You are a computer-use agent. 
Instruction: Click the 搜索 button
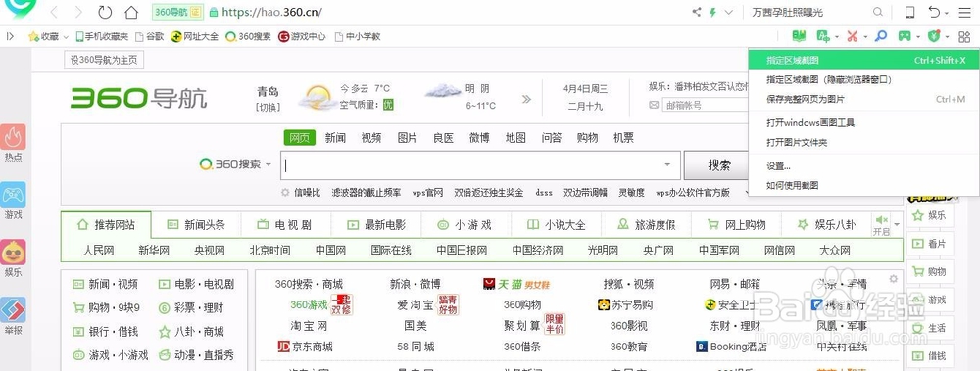tap(719, 164)
